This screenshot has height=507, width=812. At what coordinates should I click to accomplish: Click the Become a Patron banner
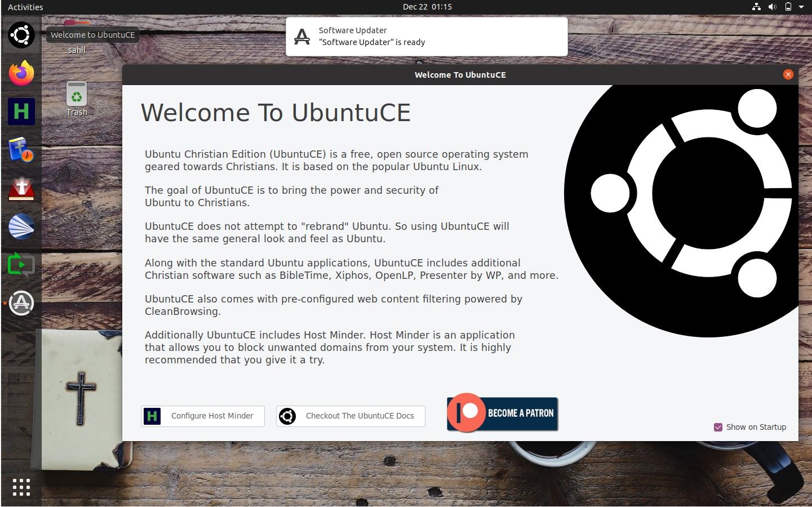coord(502,413)
